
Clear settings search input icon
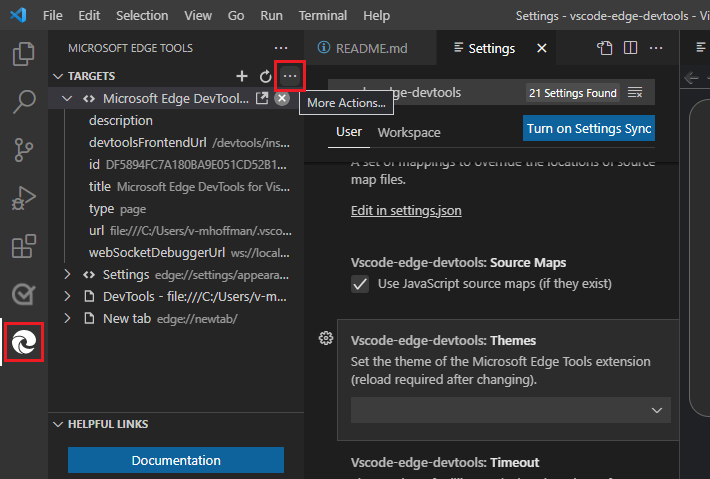click(x=635, y=92)
